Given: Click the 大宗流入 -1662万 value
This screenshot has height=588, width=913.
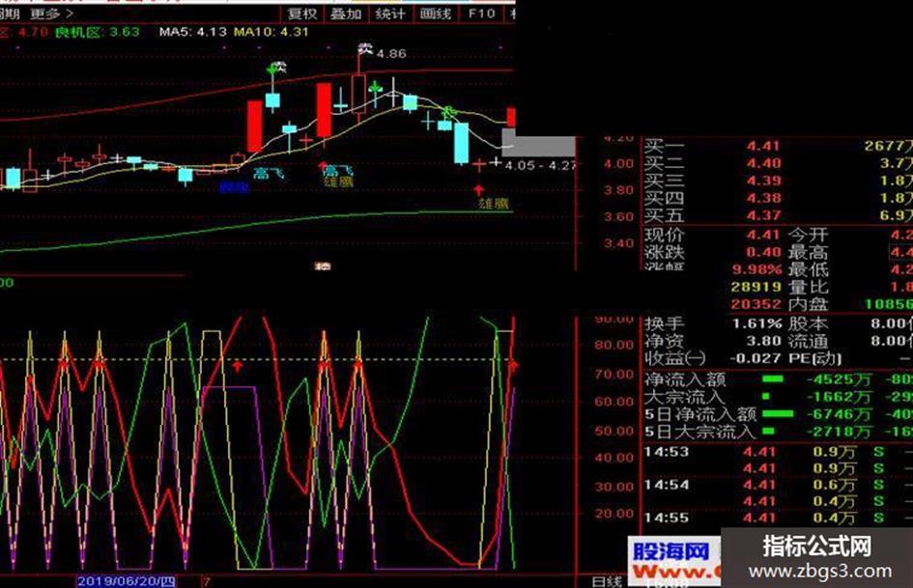Looking at the screenshot, I should click(839, 397).
